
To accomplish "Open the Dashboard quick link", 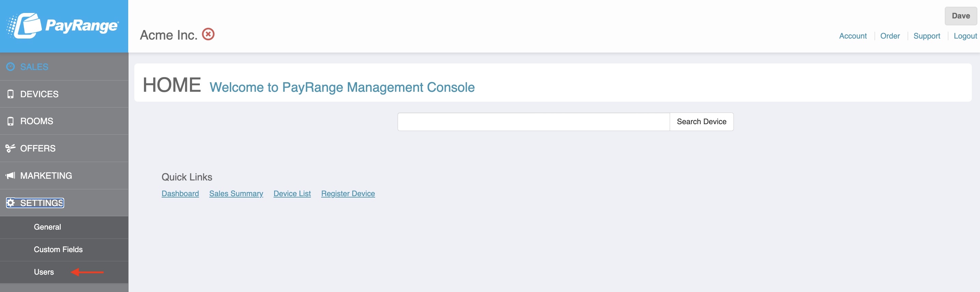I will point(180,193).
